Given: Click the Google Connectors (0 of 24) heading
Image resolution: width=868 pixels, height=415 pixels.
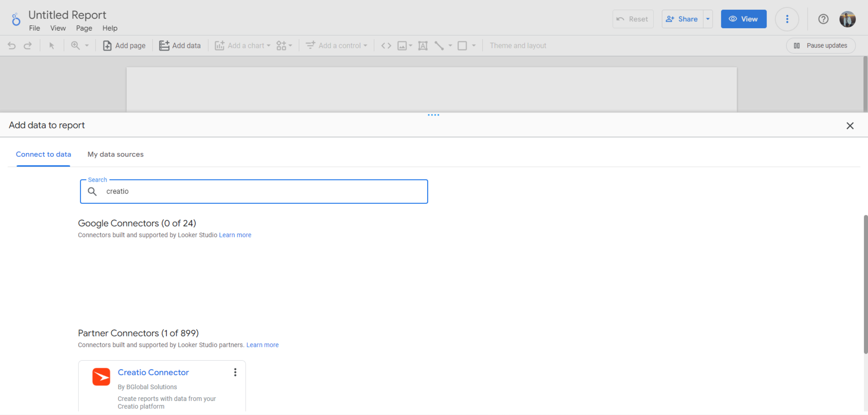Looking at the screenshot, I should (137, 223).
